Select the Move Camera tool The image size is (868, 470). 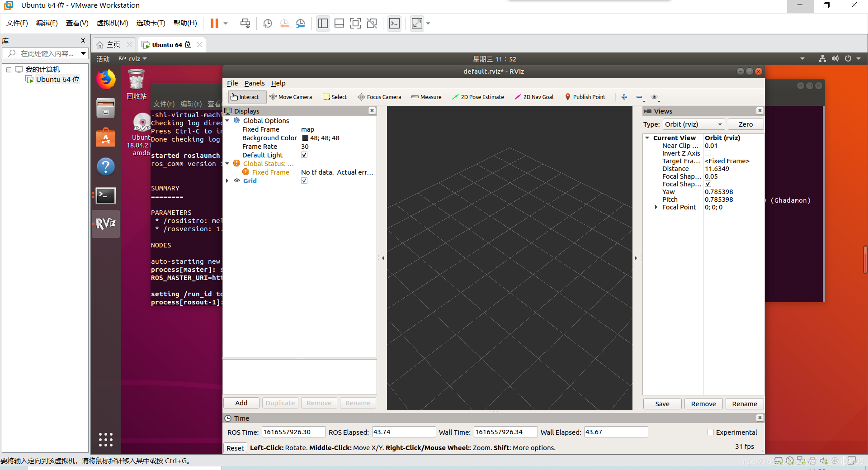[291, 96]
